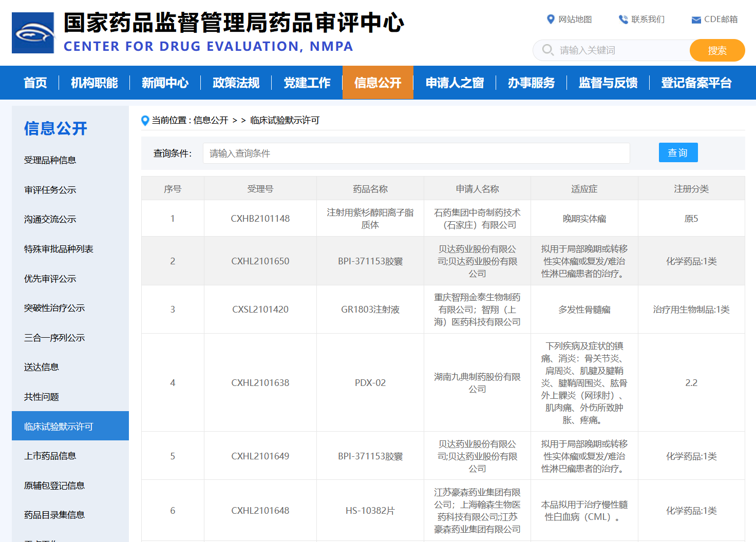756x542 pixels.
Task: Select the 申请人之窗 menu item
Action: [x=455, y=83]
